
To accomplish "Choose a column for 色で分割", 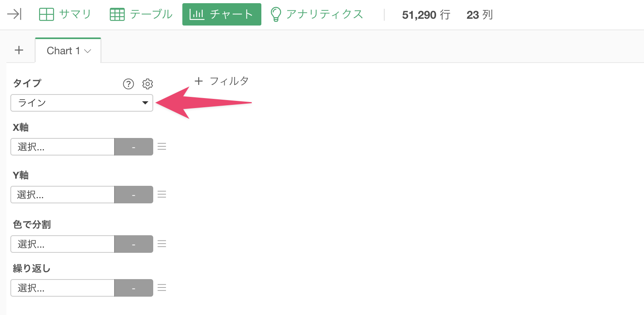I will pos(63,244).
